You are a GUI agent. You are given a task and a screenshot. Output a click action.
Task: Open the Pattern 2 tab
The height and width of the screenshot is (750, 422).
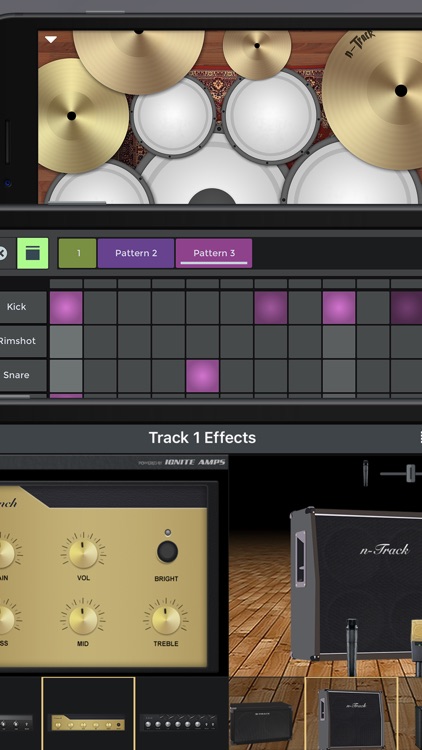(x=136, y=253)
